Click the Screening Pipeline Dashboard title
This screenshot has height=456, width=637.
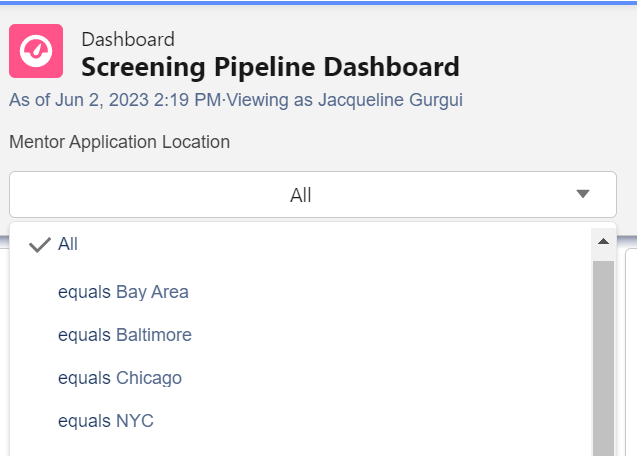pos(270,67)
